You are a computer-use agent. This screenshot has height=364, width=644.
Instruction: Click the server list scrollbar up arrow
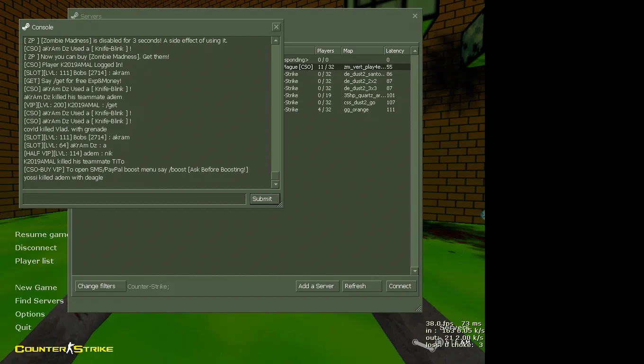tap(415, 51)
